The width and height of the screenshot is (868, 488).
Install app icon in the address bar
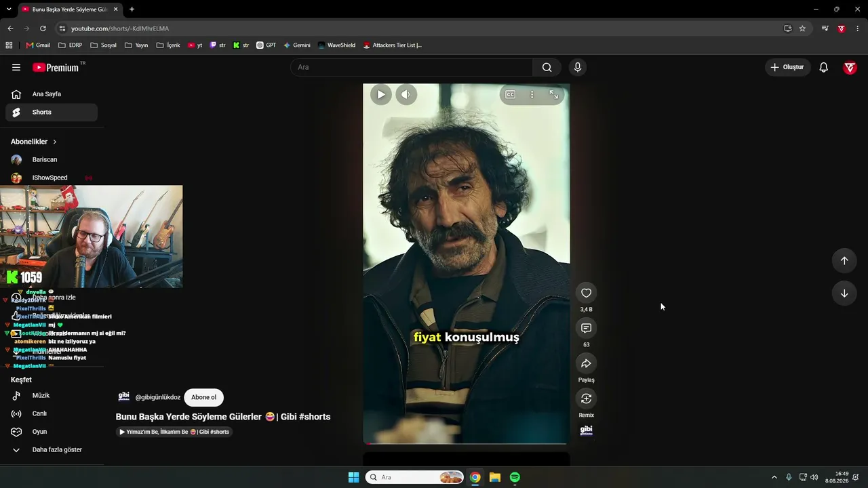click(787, 28)
